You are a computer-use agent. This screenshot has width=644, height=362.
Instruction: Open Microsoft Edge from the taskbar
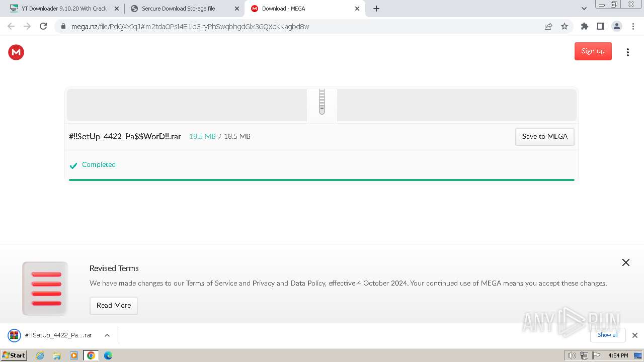point(108,355)
